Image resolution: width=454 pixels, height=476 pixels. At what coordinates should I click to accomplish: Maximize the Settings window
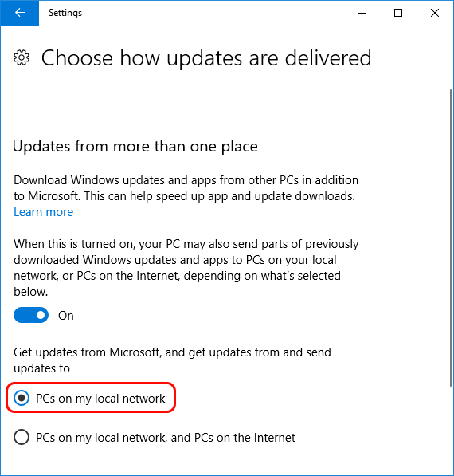click(x=398, y=13)
